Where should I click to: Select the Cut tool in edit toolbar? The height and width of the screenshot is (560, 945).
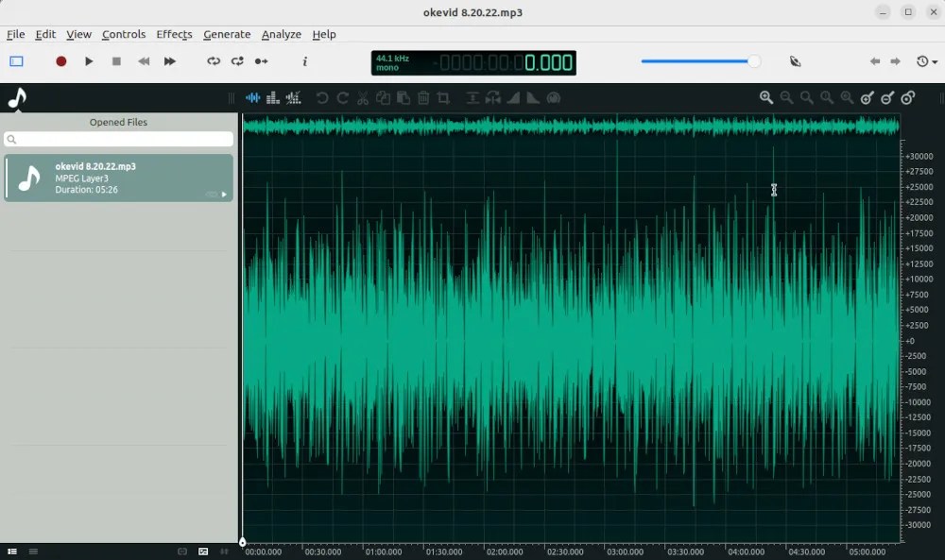tap(362, 97)
